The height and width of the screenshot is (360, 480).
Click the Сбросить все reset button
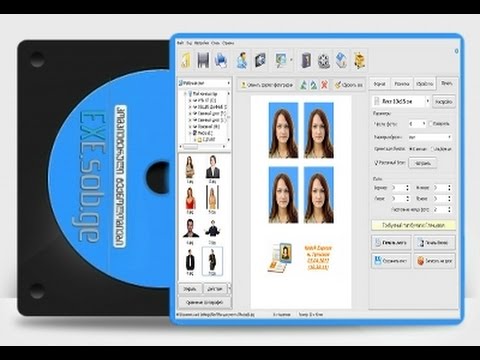pos(348,85)
